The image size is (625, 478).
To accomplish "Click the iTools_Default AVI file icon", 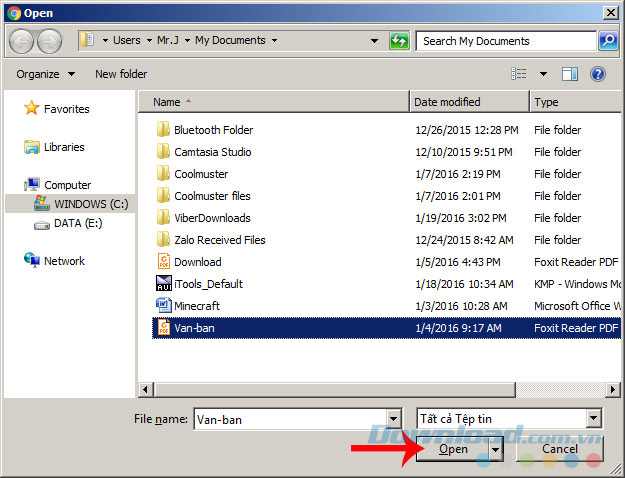I will pos(164,283).
